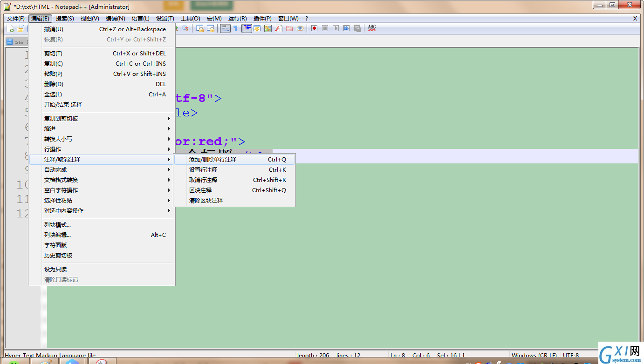Toggle the Word wrap toolbar button

pyautogui.click(x=225, y=28)
